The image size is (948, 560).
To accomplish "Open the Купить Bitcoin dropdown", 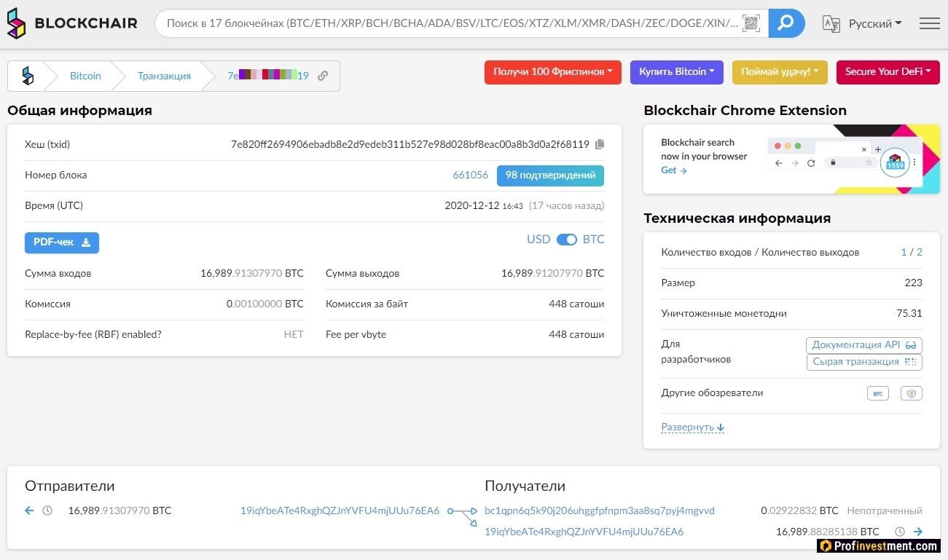I will 677,72.
